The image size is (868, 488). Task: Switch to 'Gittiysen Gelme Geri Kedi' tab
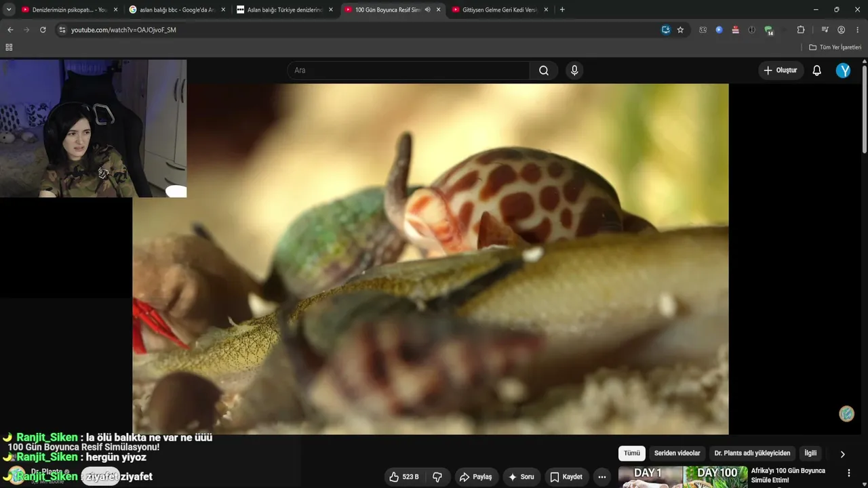pyautogui.click(x=499, y=9)
